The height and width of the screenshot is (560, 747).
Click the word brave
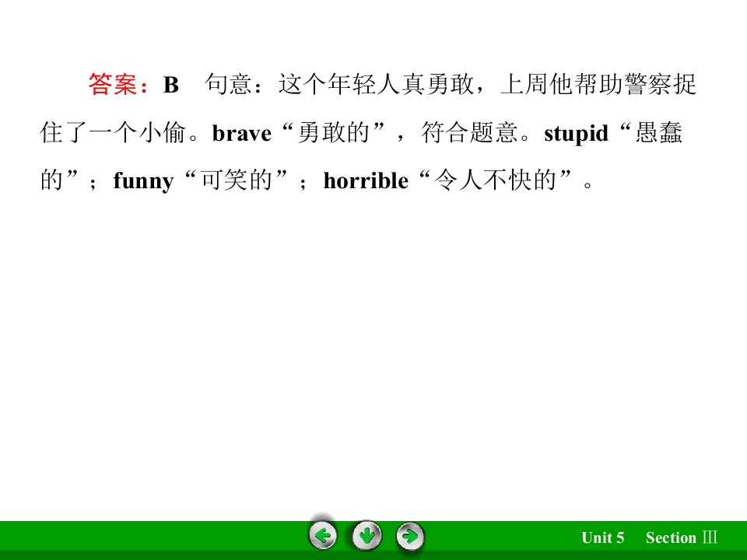(241, 133)
